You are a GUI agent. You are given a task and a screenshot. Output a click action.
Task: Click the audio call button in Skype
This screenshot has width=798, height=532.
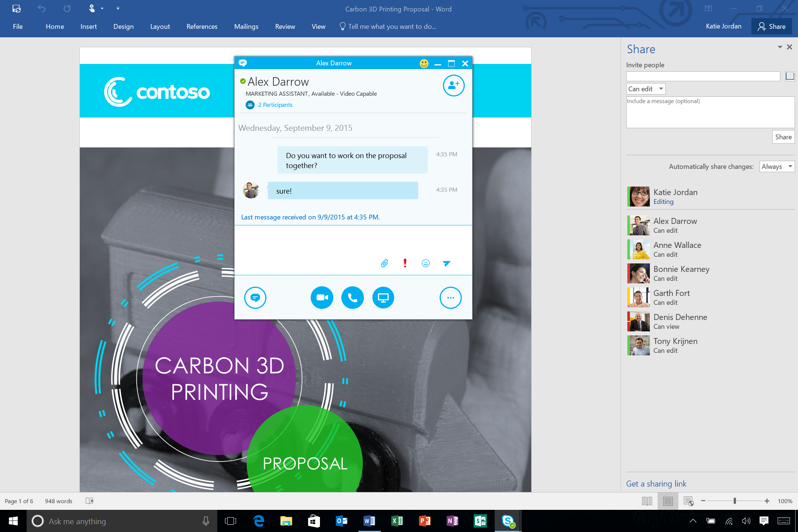click(x=352, y=297)
